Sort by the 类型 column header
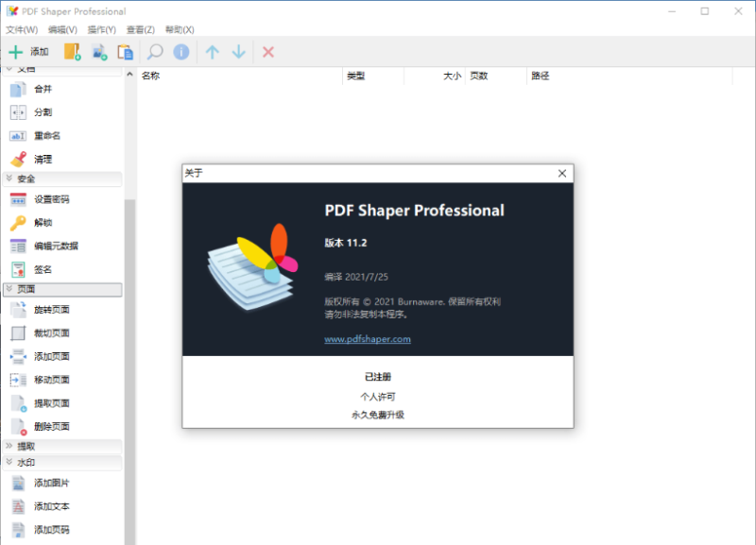756x545 pixels. (373, 77)
